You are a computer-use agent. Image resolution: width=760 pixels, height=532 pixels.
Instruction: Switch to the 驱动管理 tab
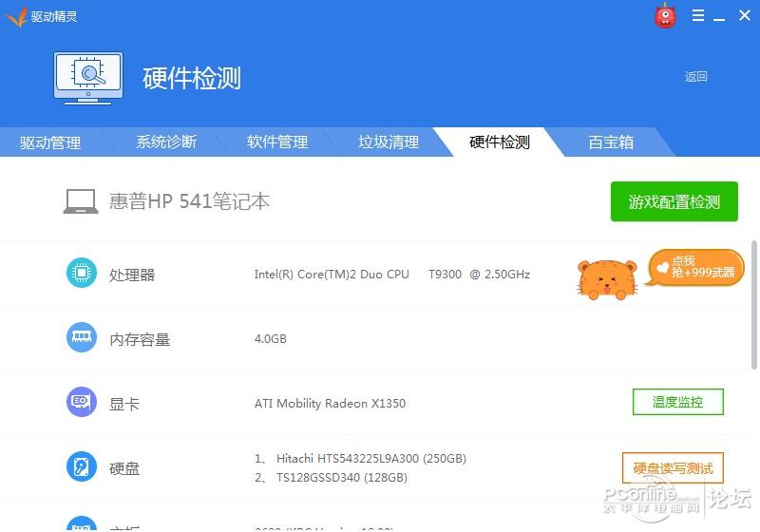[50, 142]
